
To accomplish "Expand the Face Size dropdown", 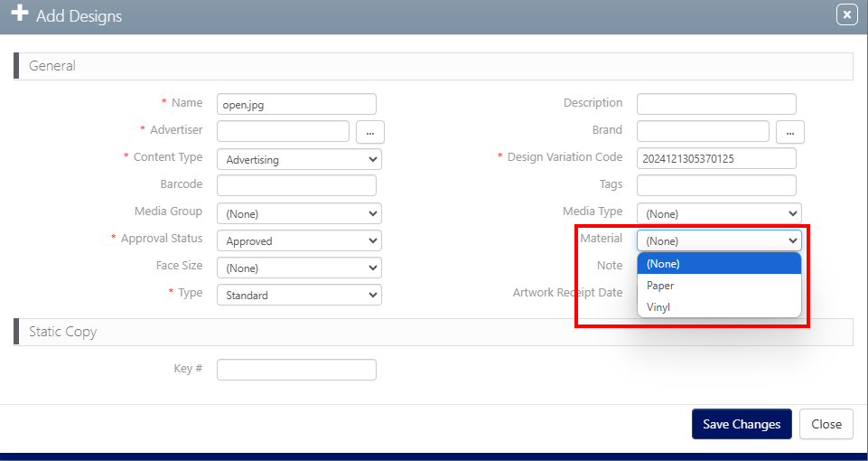I will click(x=299, y=268).
